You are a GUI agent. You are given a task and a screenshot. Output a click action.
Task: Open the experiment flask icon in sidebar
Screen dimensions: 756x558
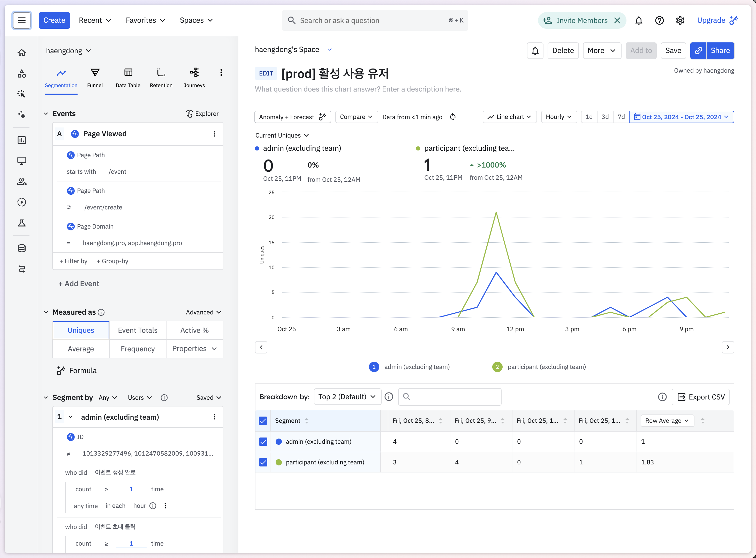22,223
